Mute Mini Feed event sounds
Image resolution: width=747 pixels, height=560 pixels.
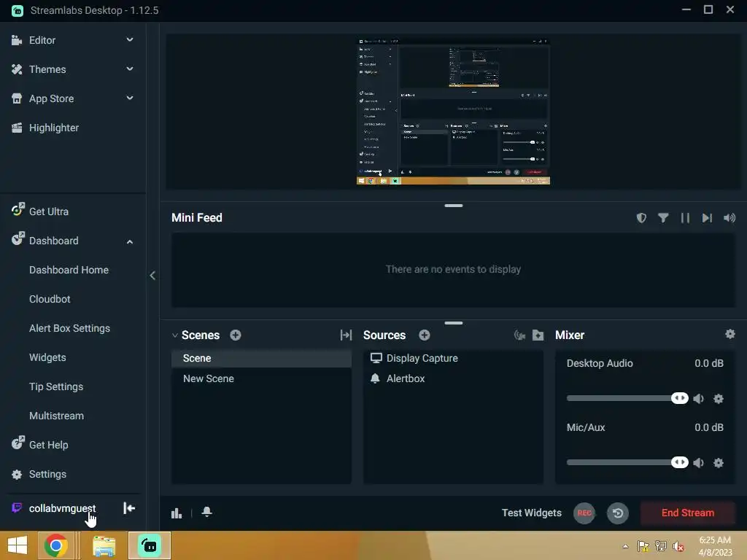(x=729, y=217)
